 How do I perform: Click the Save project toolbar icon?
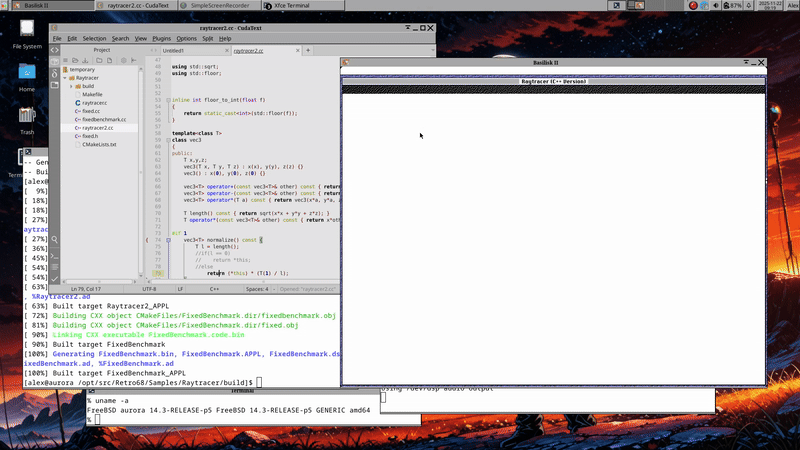click(85, 60)
